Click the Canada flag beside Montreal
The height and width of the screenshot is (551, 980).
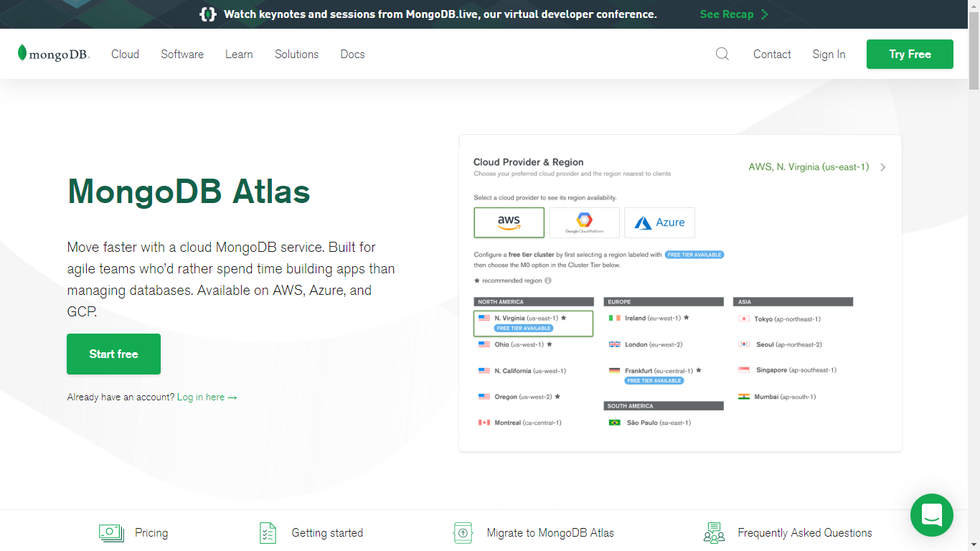pyautogui.click(x=484, y=423)
